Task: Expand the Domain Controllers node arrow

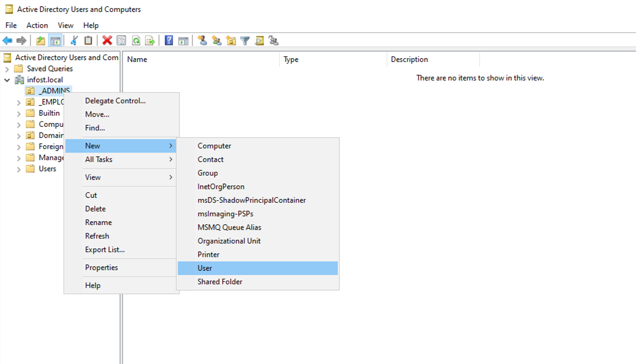Action: pyautogui.click(x=19, y=136)
